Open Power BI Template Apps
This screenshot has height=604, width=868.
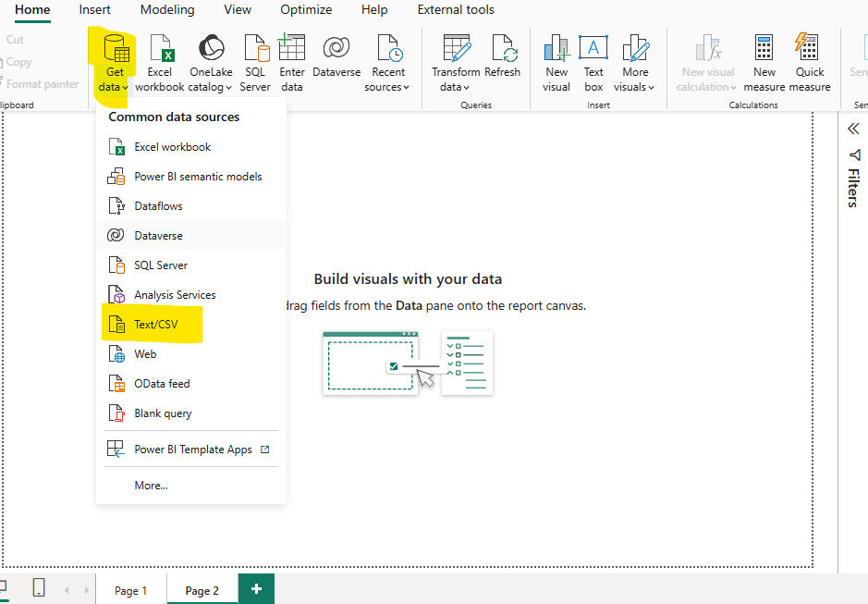[191, 449]
